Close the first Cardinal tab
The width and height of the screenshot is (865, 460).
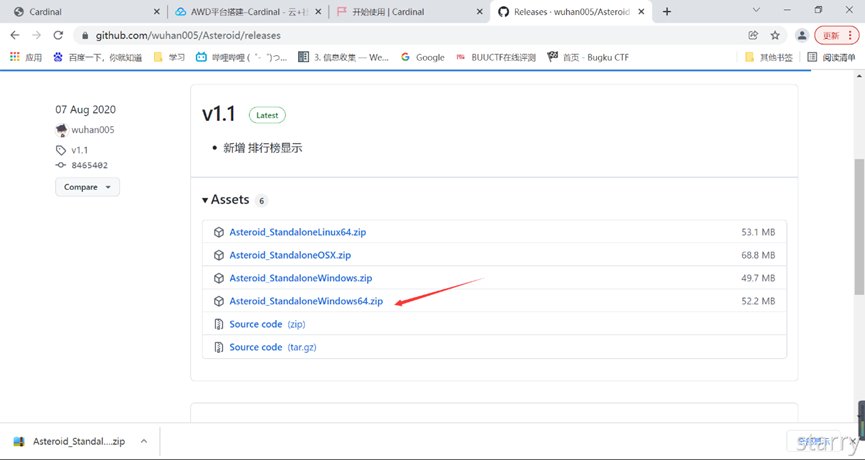[x=157, y=12]
